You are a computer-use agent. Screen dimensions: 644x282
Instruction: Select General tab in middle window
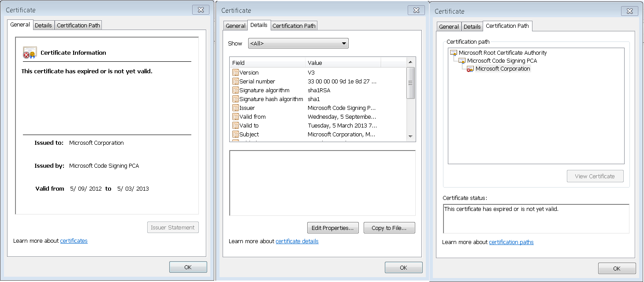point(235,26)
